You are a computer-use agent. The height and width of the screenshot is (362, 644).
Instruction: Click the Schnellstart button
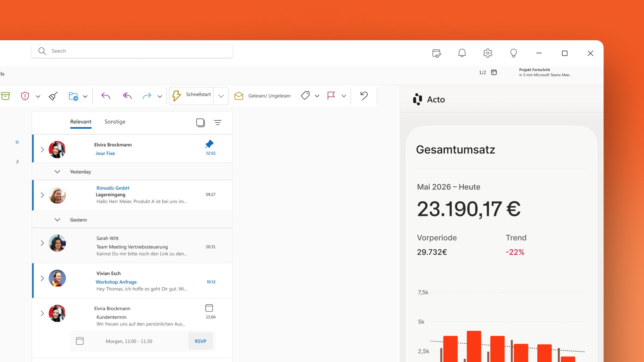pyautogui.click(x=192, y=96)
